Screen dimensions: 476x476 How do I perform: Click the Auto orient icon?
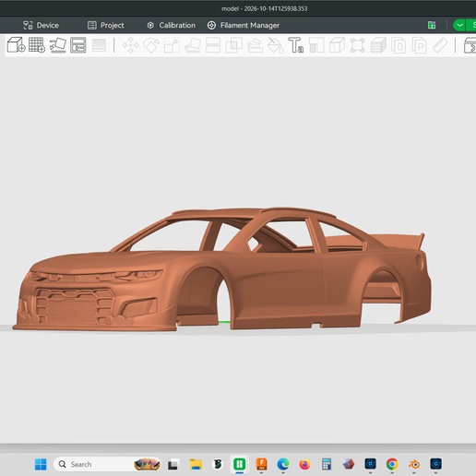pyautogui.click(x=57, y=45)
